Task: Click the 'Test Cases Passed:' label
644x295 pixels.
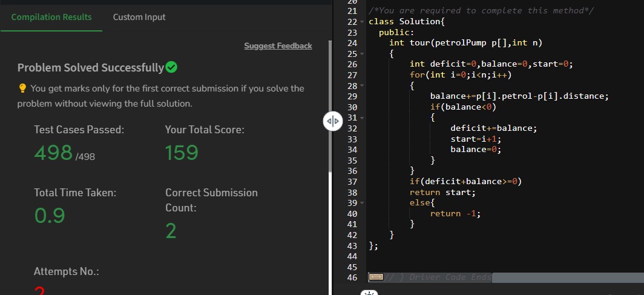Action: pyautogui.click(x=79, y=130)
